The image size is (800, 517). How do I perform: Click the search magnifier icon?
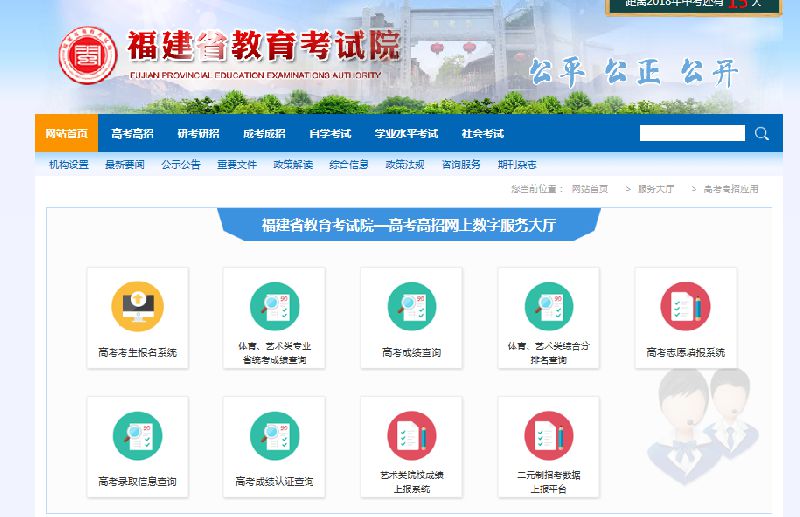coord(762,134)
